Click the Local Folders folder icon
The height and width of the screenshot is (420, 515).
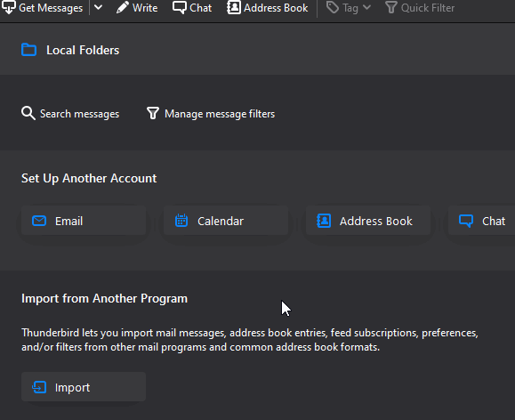click(x=28, y=50)
